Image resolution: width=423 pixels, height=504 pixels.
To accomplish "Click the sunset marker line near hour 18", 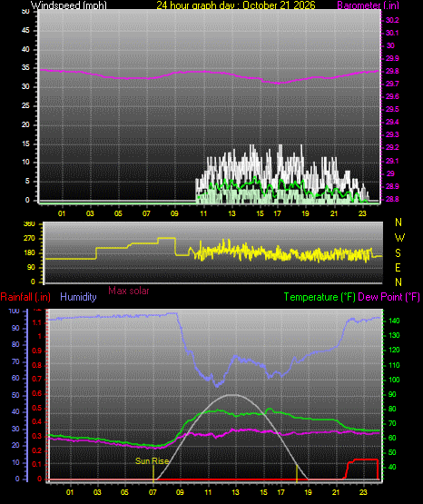I will [x=297, y=473].
